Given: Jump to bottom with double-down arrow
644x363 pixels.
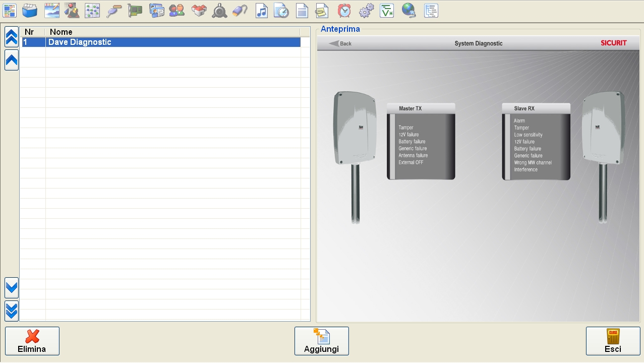Looking at the screenshot, I should click(12, 311).
